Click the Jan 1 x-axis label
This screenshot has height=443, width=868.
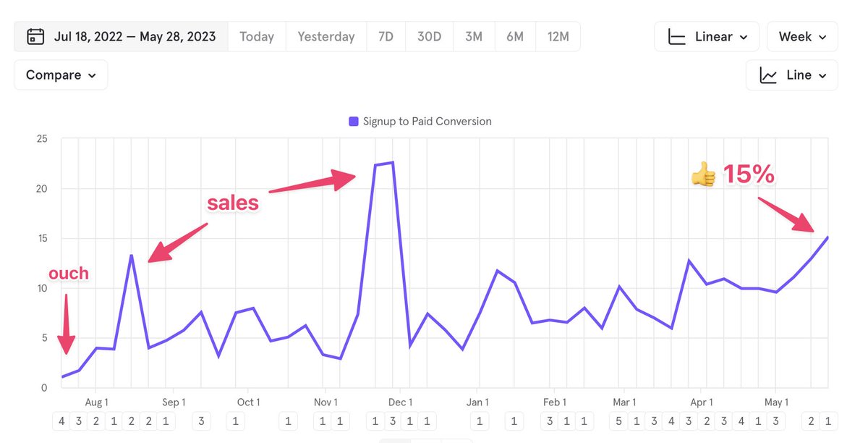pyautogui.click(x=477, y=402)
